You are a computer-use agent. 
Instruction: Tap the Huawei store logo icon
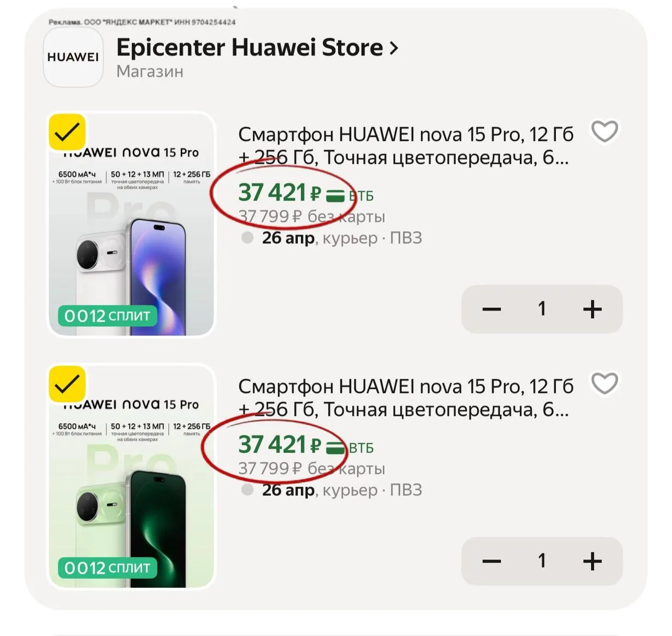(73, 57)
